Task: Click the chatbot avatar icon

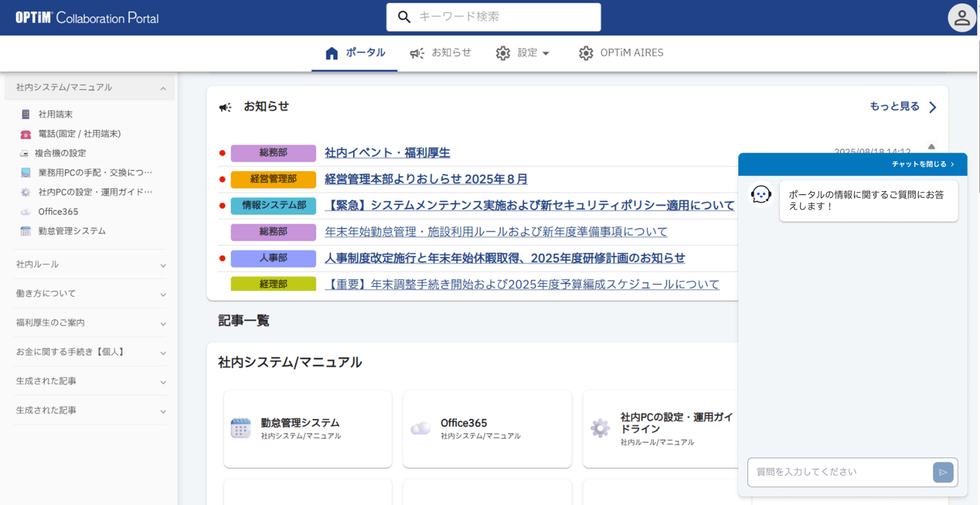Action: (761, 195)
